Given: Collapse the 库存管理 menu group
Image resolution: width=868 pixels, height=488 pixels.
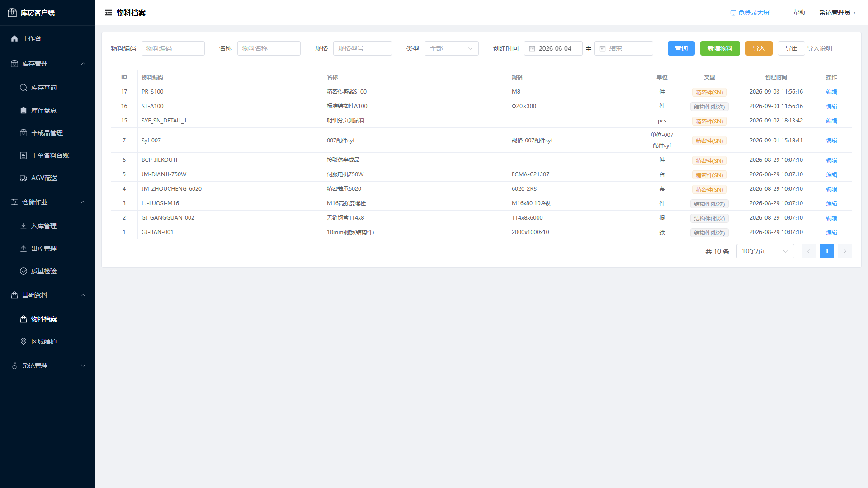Looking at the screenshot, I should [x=47, y=64].
